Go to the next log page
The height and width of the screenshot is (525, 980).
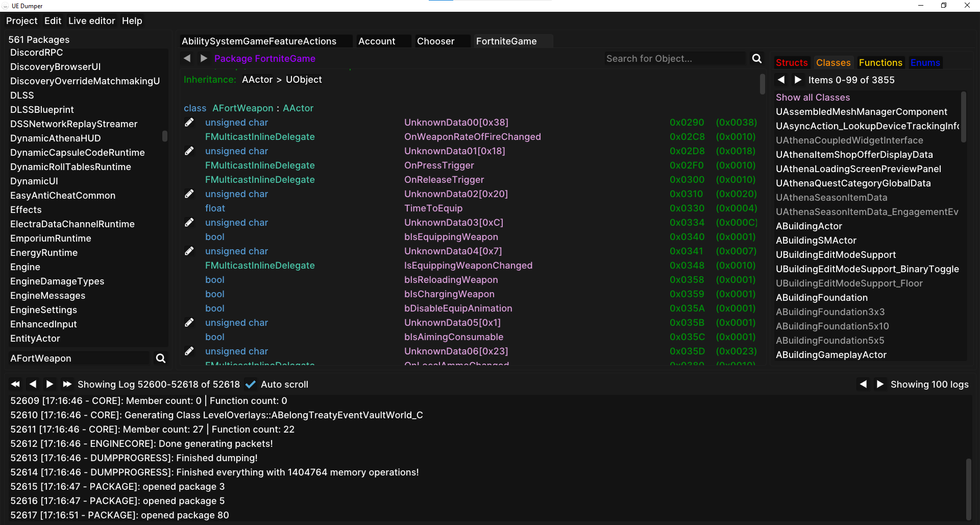50,384
